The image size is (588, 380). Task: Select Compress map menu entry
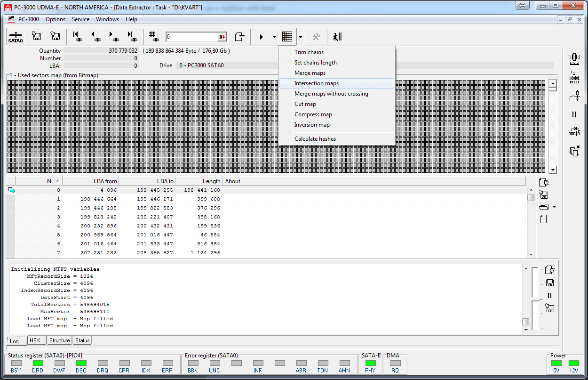[337, 114]
